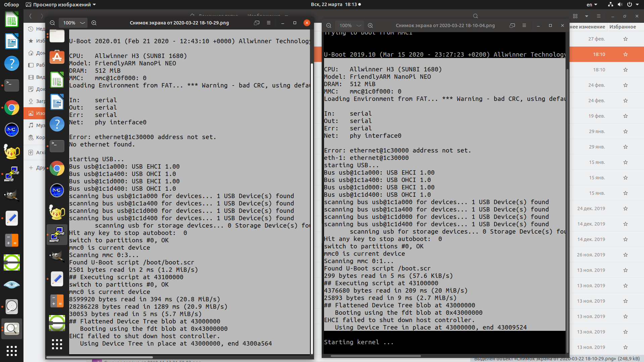The image size is (644, 362).
Task: Open the text editor from dock
Action: (x=12, y=218)
